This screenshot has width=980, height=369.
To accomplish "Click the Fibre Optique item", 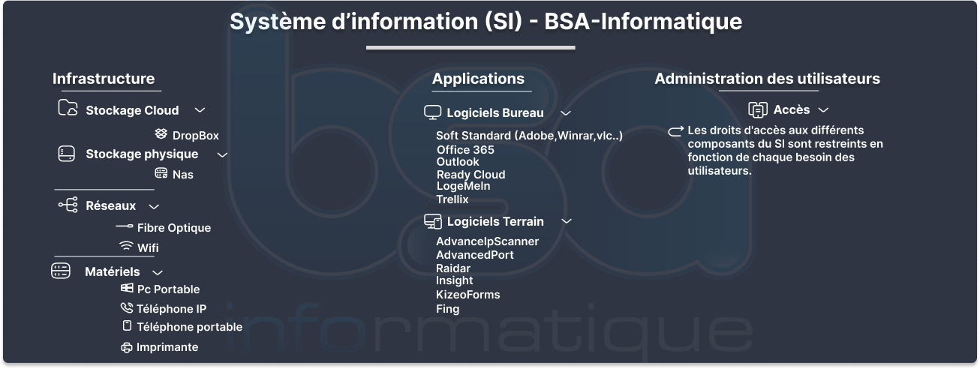I will coord(174,227).
